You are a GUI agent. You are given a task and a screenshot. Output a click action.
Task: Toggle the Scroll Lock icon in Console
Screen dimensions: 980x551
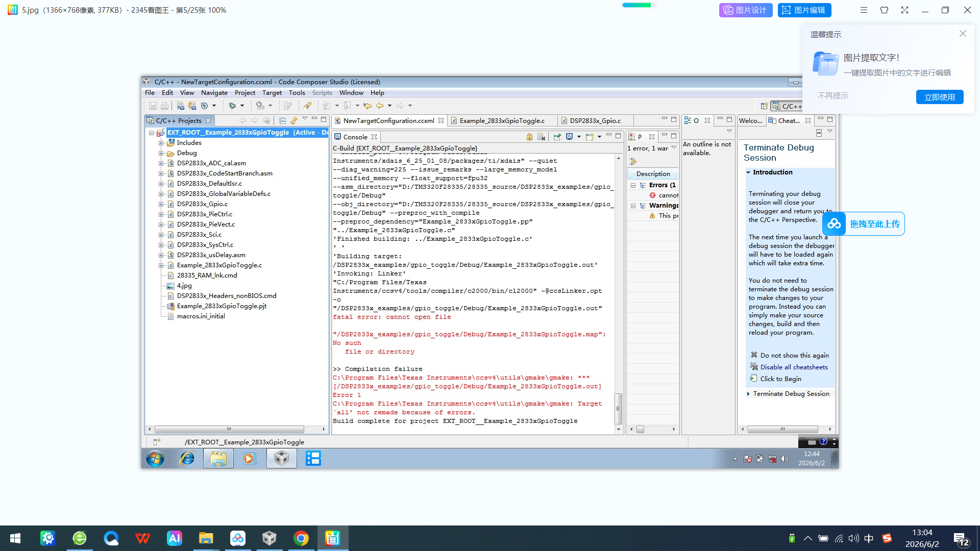(x=529, y=137)
